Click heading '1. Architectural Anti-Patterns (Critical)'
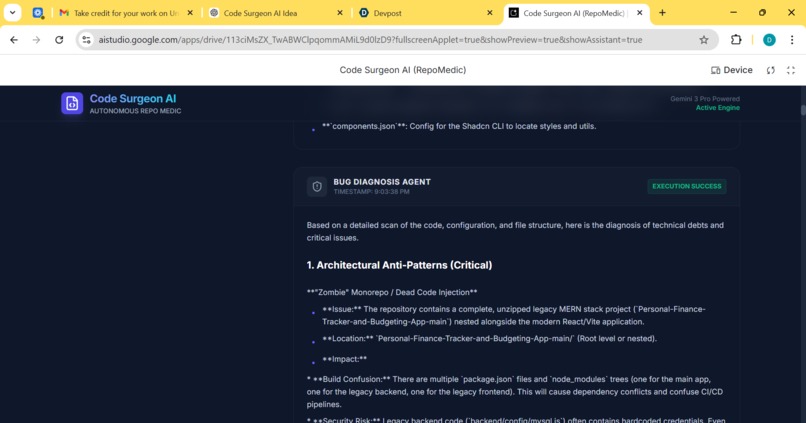Image resolution: width=806 pixels, height=423 pixels. pyautogui.click(x=399, y=265)
